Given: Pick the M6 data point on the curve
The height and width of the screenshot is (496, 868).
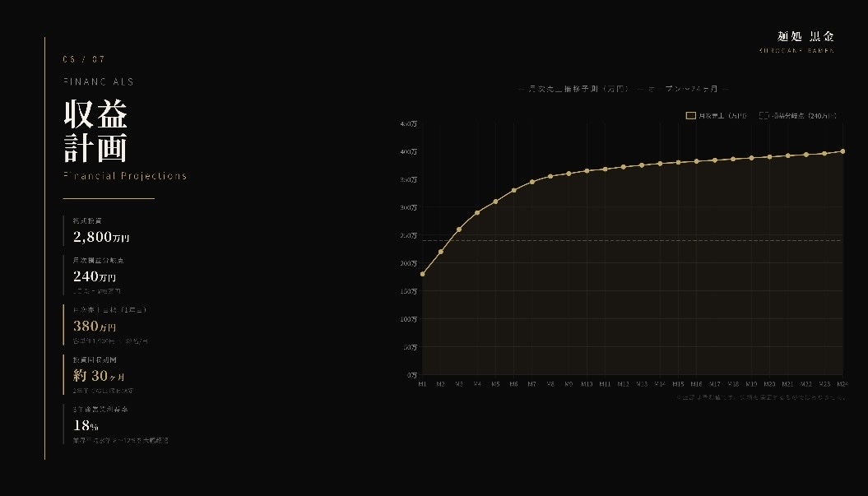Looking at the screenshot, I should [x=513, y=191].
